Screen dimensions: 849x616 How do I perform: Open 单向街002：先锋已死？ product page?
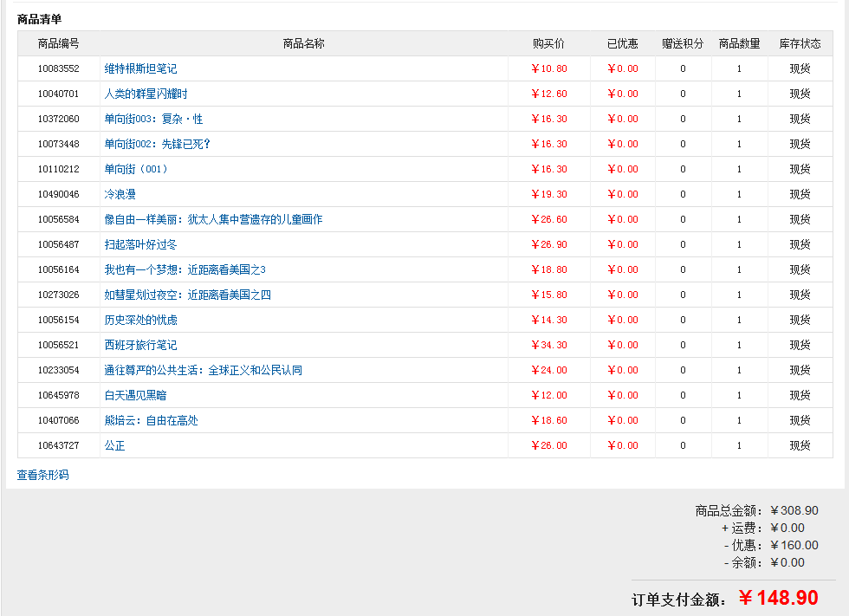coord(157,144)
